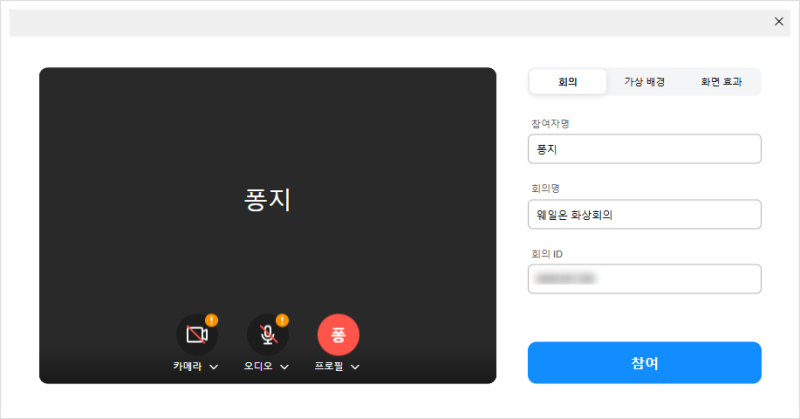Close the dialog with X button

(x=779, y=21)
